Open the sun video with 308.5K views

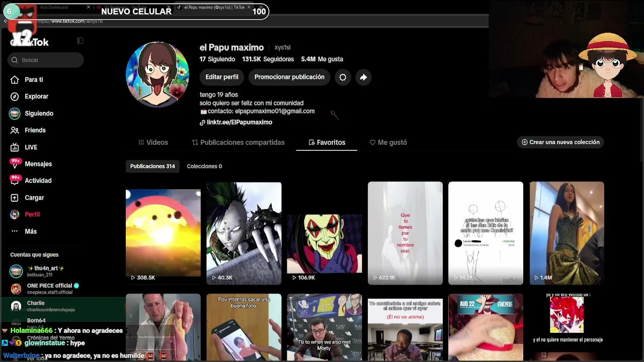point(163,233)
